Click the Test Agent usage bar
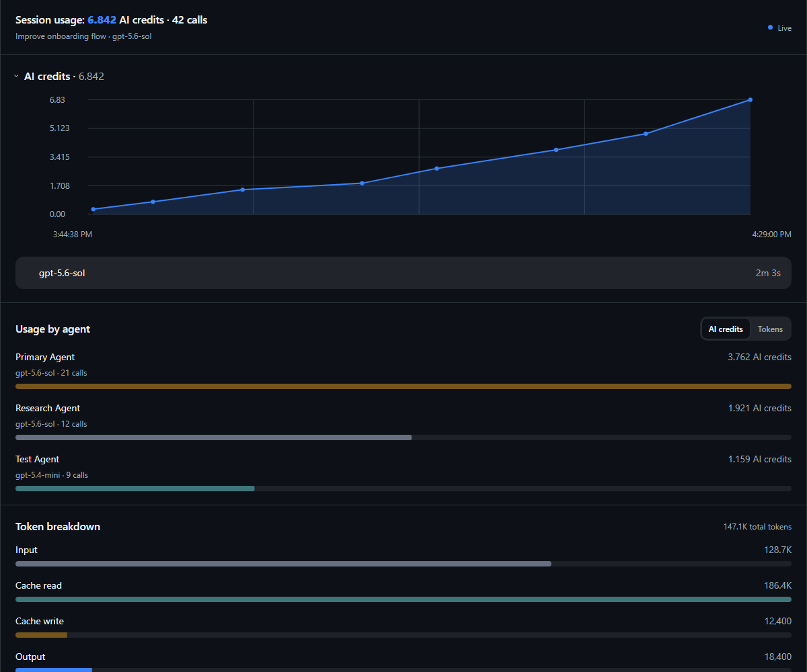 tap(403, 489)
